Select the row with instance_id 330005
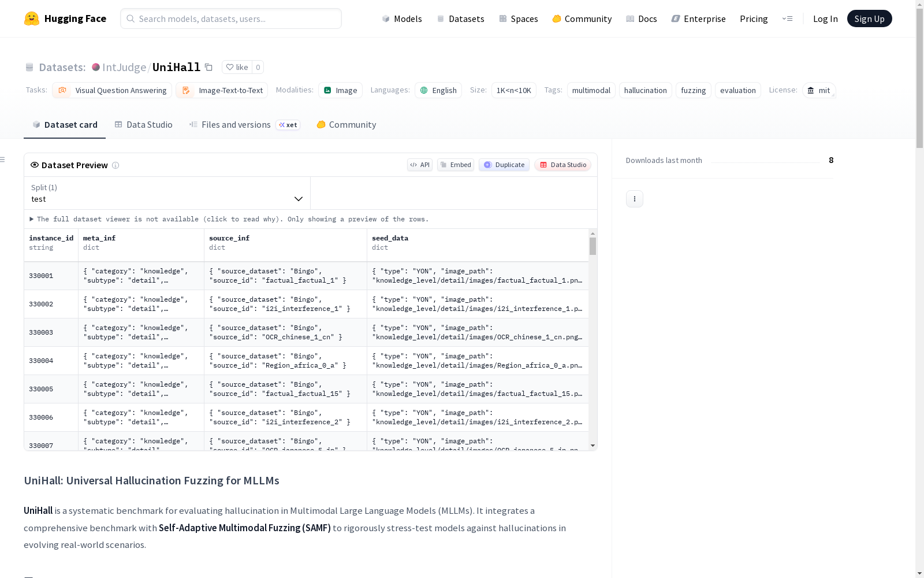The height and width of the screenshot is (578, 924). (306, 389)
